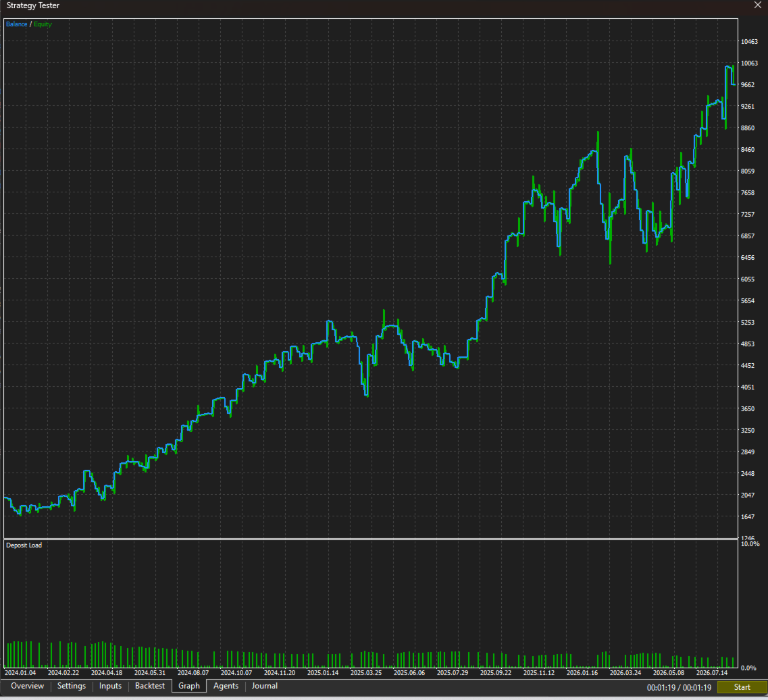Click the Deposit Load label

coord(24,545)
